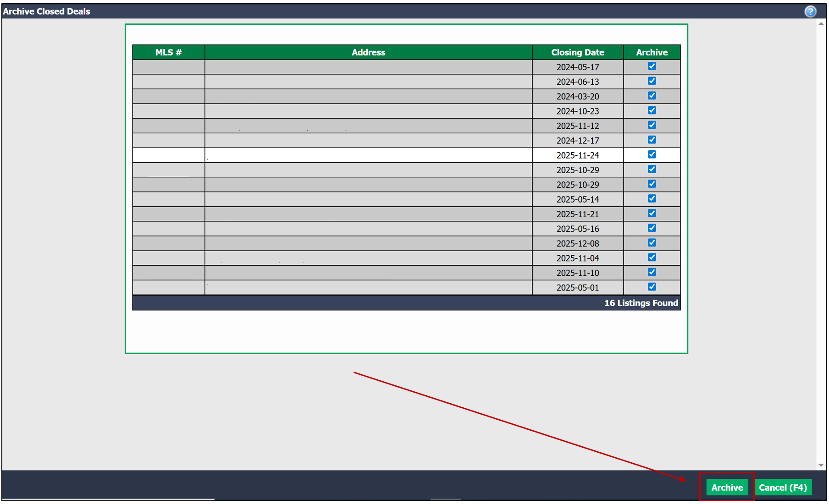Click the scrollbar up arrow

[x=821, y=24]
